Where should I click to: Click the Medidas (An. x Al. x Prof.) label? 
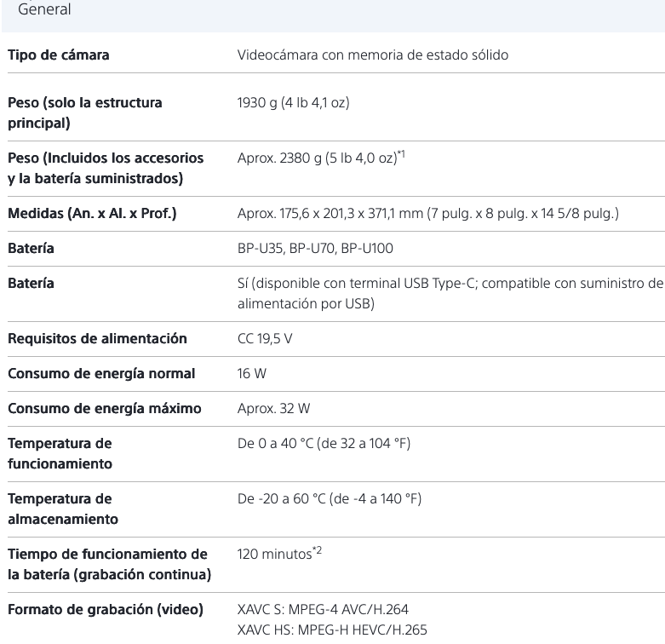91,213
